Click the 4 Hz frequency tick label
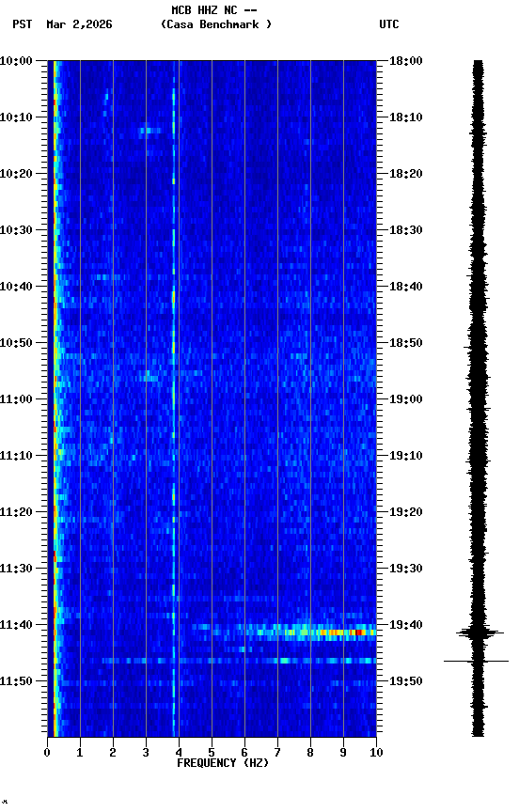This screenshot has height=812, width=519. (x=179, y=753)
